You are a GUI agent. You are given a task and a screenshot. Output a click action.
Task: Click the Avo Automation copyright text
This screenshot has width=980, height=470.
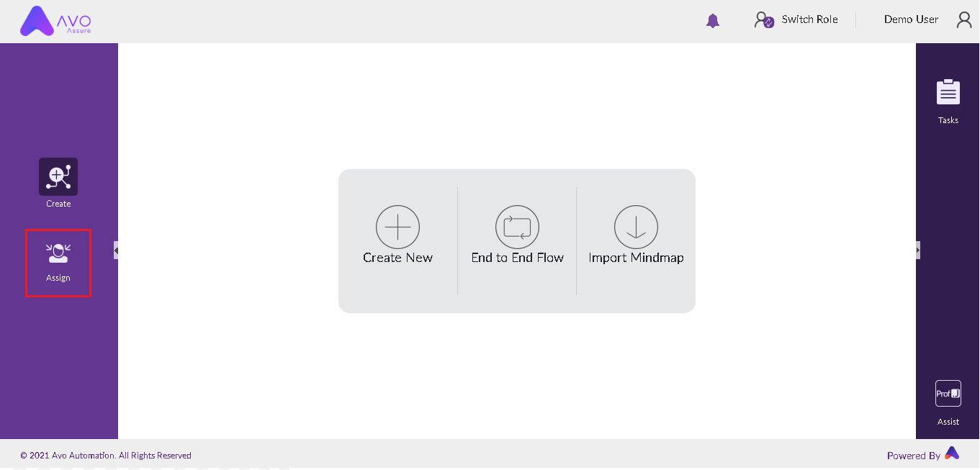point(106,456)
